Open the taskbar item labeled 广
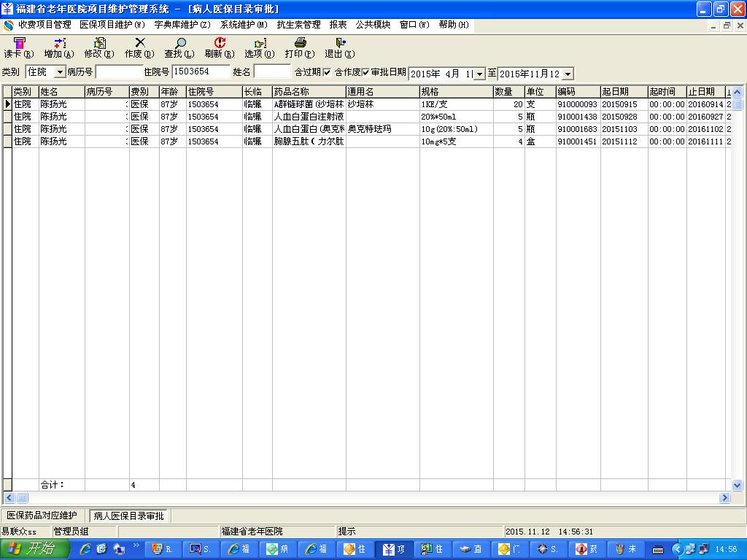This screenshot has height=560, width=747. [511, 550]
